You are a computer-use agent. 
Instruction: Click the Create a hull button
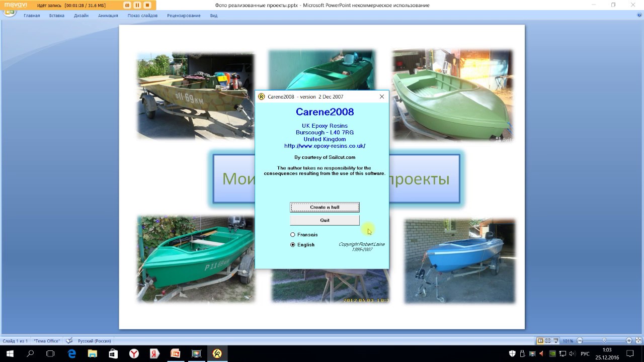pos(325,207)
